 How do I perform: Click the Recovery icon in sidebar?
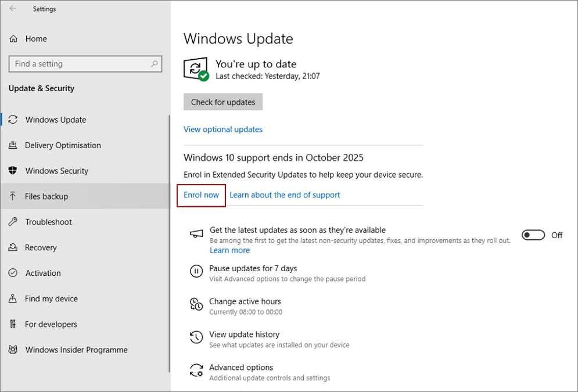[13, 247]
